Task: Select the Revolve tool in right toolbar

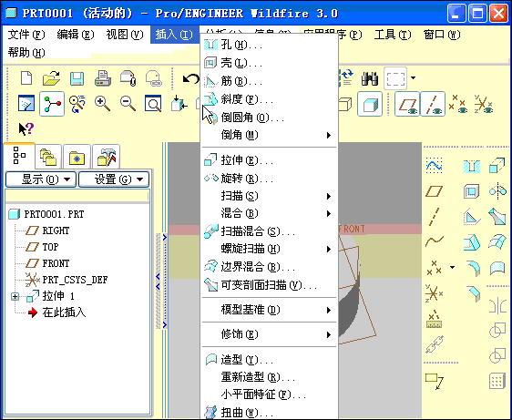Action: [x=497, y=190]
